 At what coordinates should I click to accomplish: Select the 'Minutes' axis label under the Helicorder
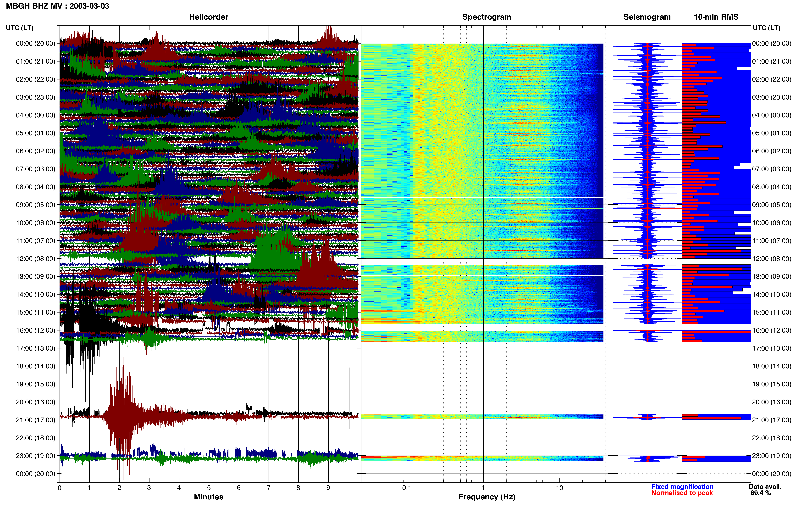209,497
